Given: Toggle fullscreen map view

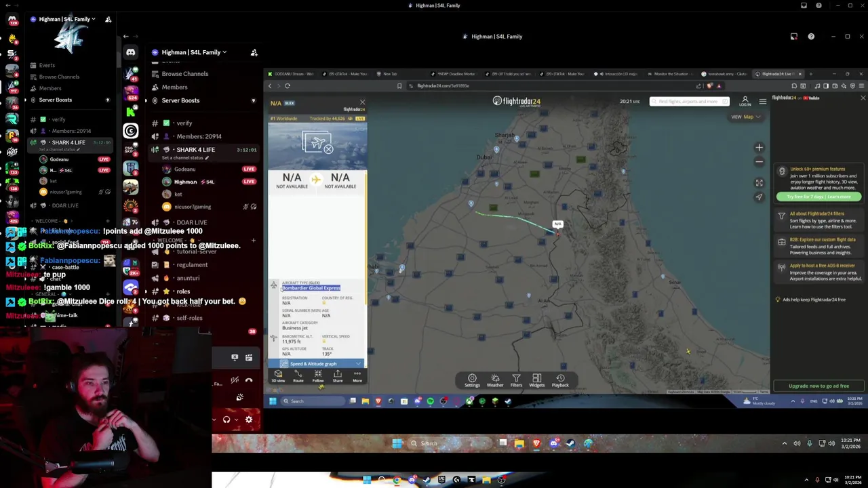Looking at the screenshot, I should pos(759,183).
